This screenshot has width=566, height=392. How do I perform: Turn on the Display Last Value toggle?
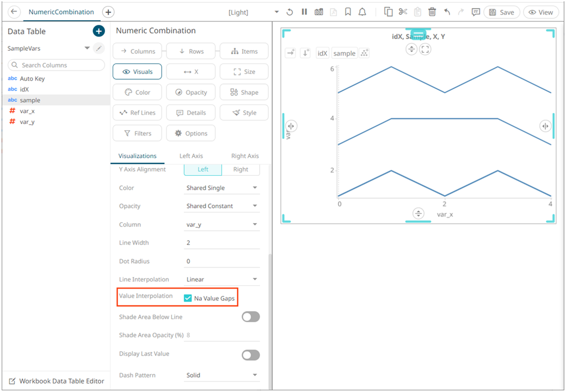pos(250,355)
